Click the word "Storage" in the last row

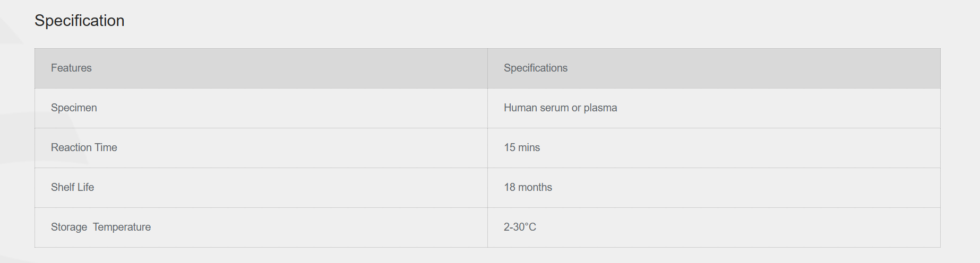pyautogui.click(x=69, y=227)
